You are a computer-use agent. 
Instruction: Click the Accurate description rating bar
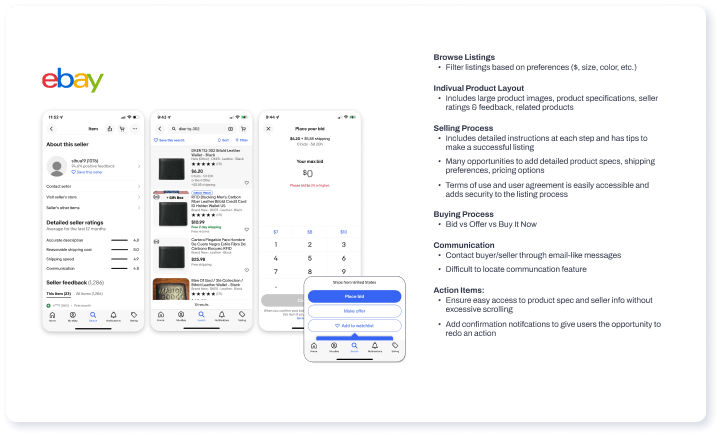coord(119,240)
